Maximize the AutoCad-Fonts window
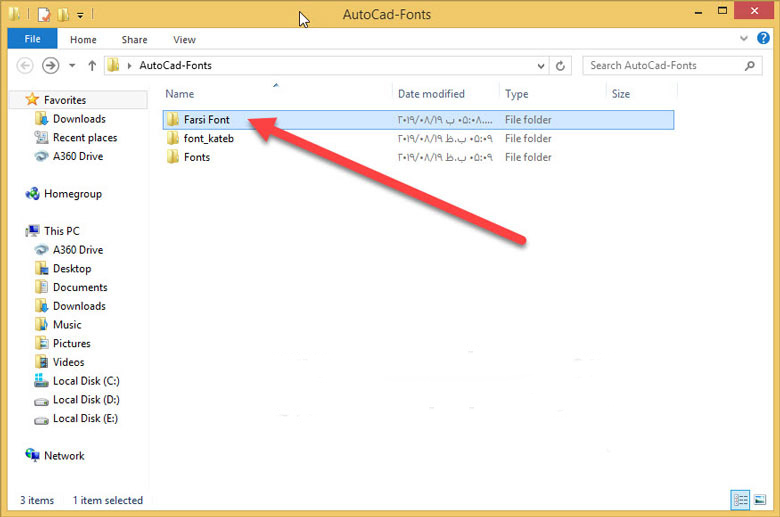 722,11
